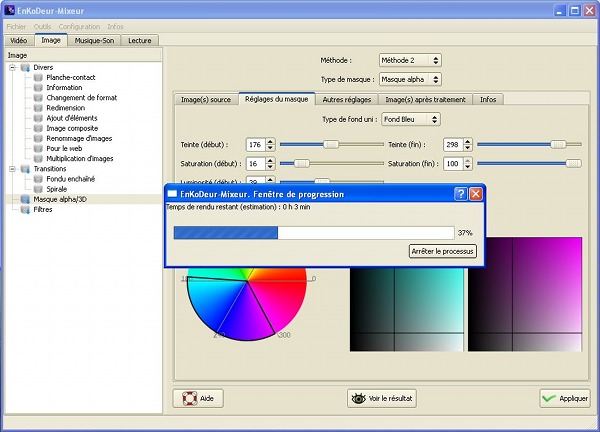Click icon beside Changement de format
600x432 pixels.
pyautogui.click(x=38, y=98)
